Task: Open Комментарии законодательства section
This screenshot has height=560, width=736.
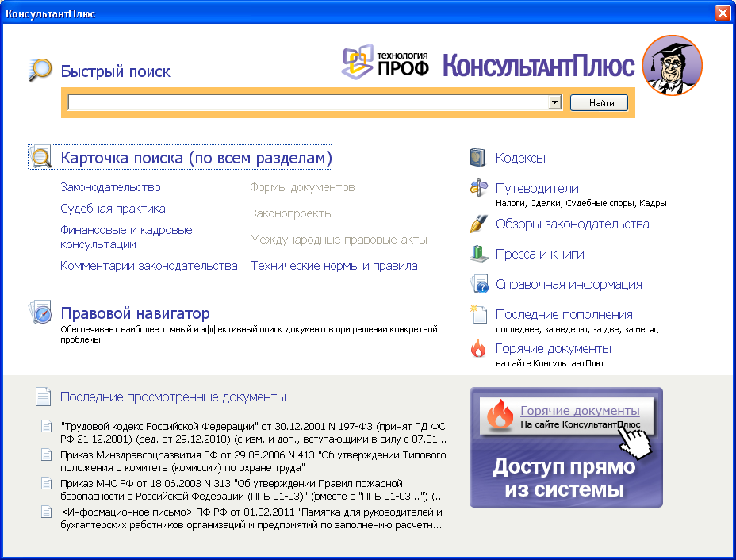Action: click(149, 266)
